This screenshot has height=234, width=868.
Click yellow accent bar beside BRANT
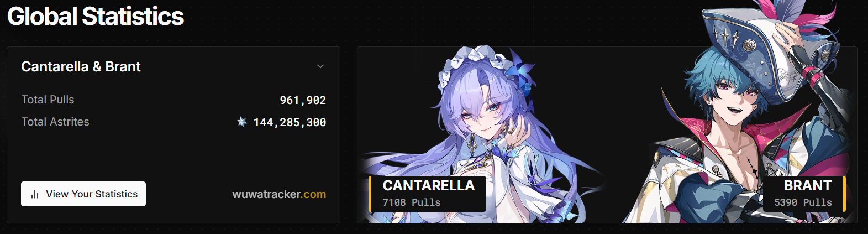point(845,194)
